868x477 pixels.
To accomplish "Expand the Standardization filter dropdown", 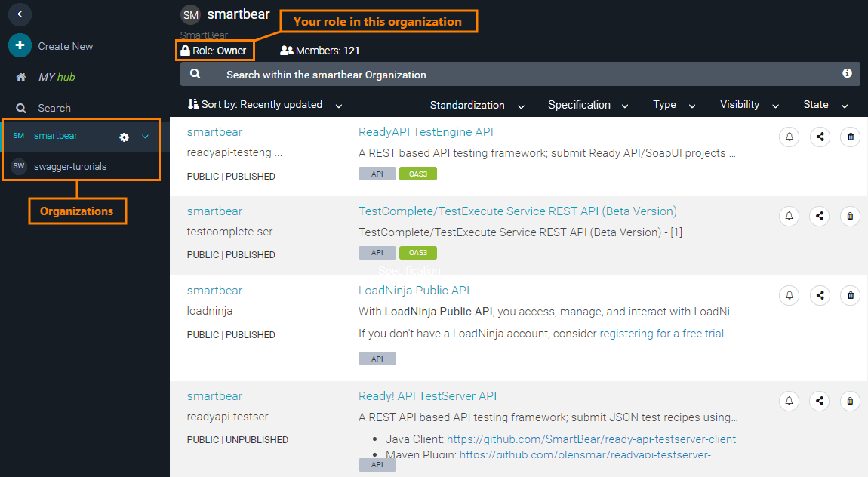I will (x=476, y=105).
